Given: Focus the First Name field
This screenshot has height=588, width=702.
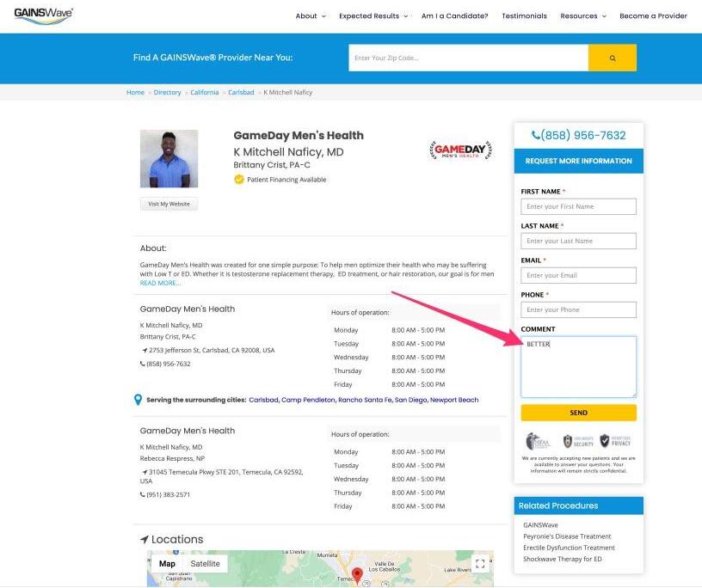Looking at the screenshot, I should click(x=578, y=206).
